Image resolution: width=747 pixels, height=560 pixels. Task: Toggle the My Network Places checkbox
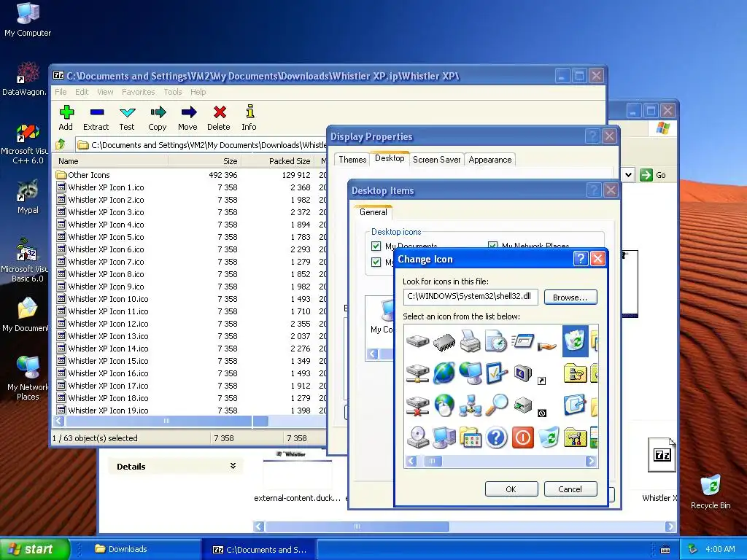pyautogui.click(x=492, y=246)
